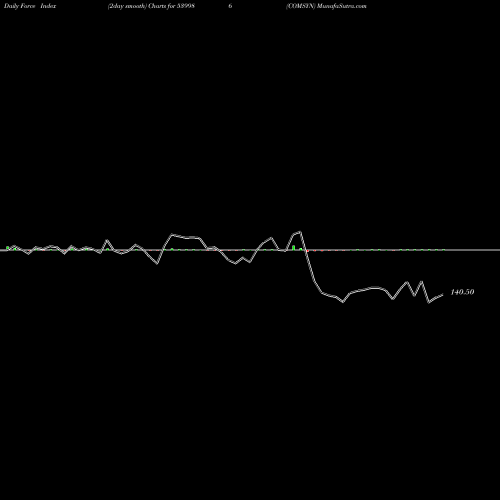Screen dimensions: 500x500
Task: Click the '(2day smooth) Charts for 53998' text
Action: [151, 6]
